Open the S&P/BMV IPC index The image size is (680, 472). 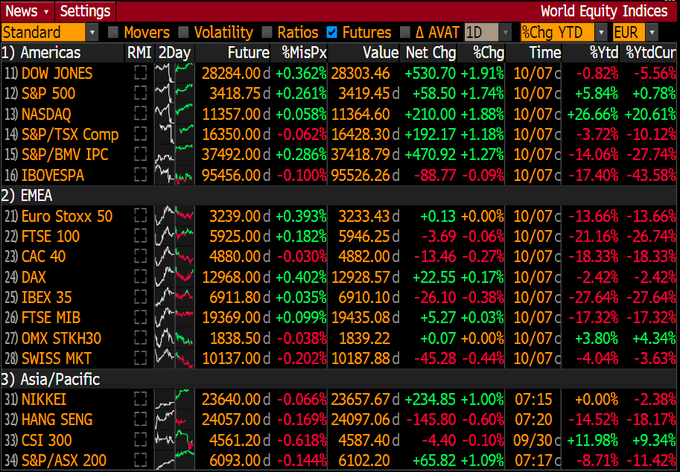pyautogui.click(x=65, y=154)
